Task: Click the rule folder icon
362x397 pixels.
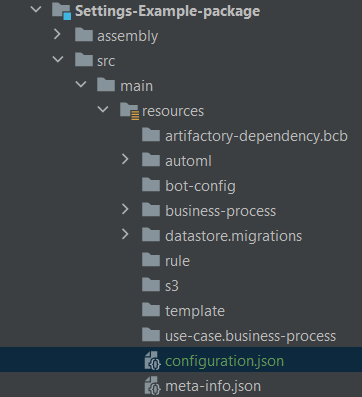Action: pyautogui.click(x=151, y=260)
